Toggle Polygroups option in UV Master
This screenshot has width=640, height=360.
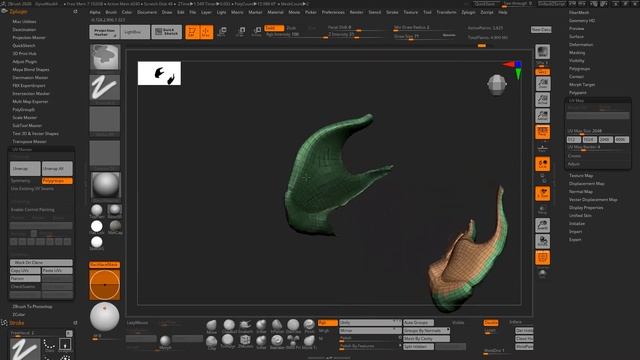[57, 180]
